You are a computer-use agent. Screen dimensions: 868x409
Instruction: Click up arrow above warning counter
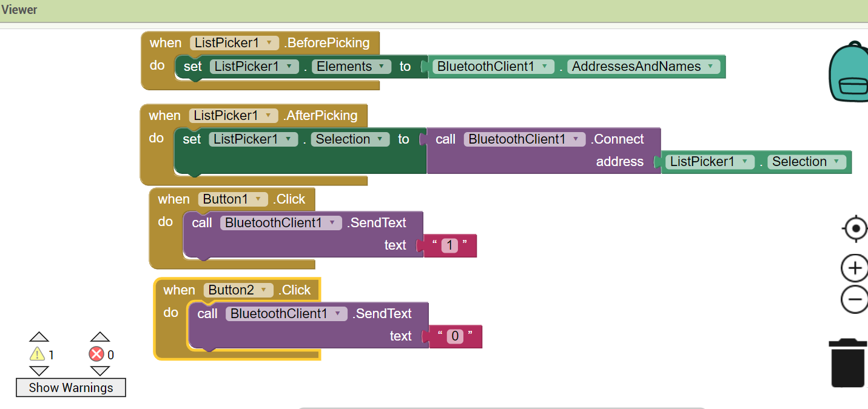pyautogui.click(x=39, y=337)
